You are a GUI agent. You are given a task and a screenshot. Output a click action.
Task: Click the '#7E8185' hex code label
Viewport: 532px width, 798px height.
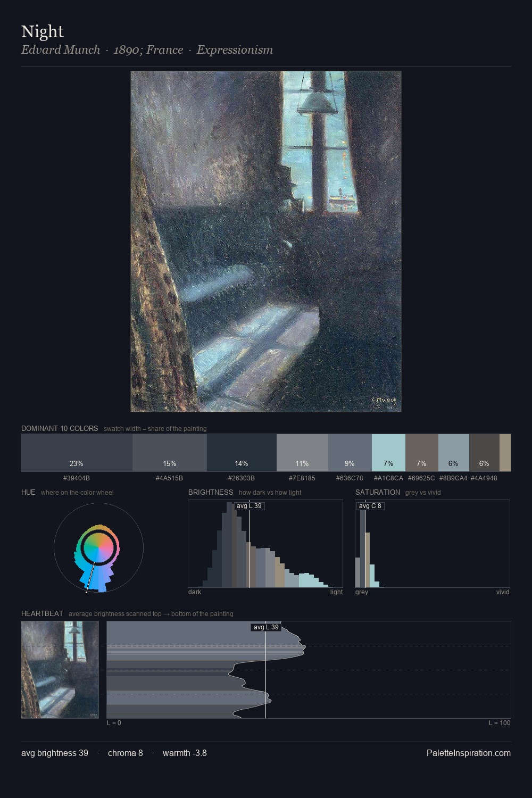(x=302, y=478)
